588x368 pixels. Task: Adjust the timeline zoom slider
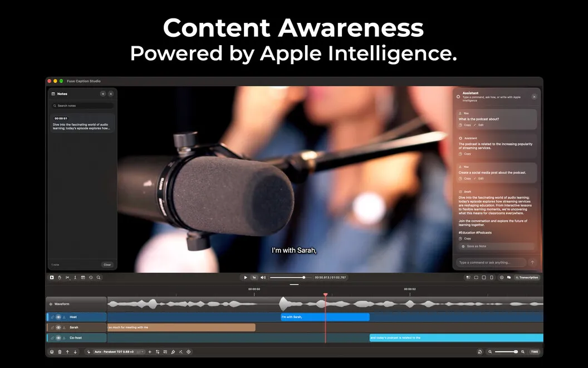[x=506, y=352]
